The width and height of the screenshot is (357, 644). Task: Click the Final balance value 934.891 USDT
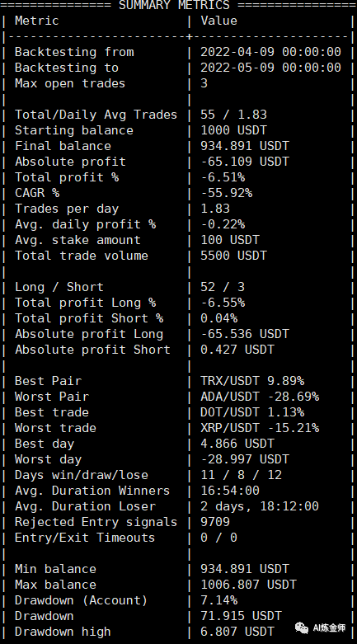245,146
